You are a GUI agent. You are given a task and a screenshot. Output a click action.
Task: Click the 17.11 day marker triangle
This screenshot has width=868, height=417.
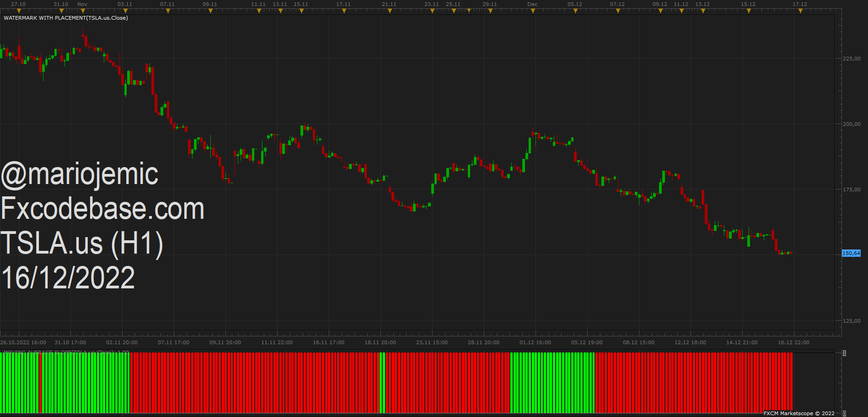(x=344, y=11)
